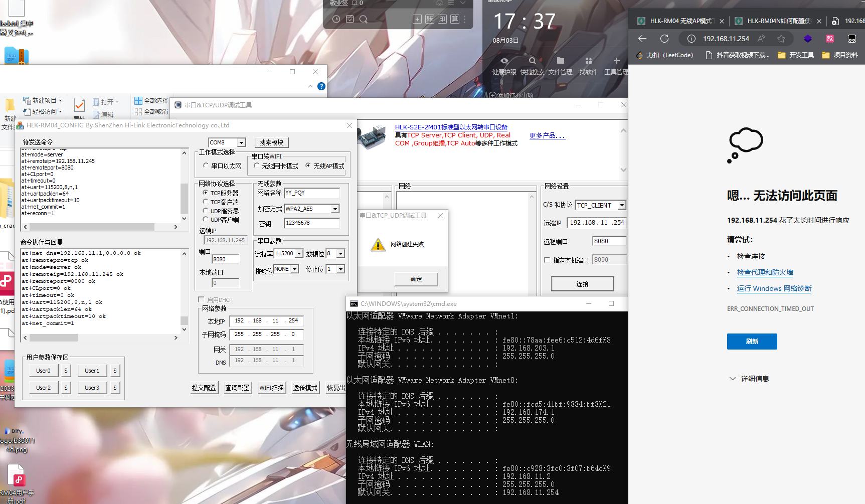Image resolution: width=865 pixels, height=504 pixels.
Task: Open the calendar-check icon in 敬业签 widget
Action: click(350, 19)
